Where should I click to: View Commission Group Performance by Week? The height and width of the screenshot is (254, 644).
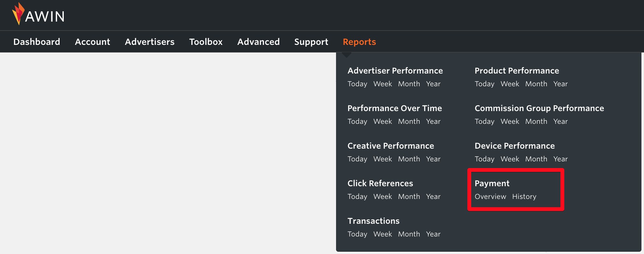click(509, 122)
